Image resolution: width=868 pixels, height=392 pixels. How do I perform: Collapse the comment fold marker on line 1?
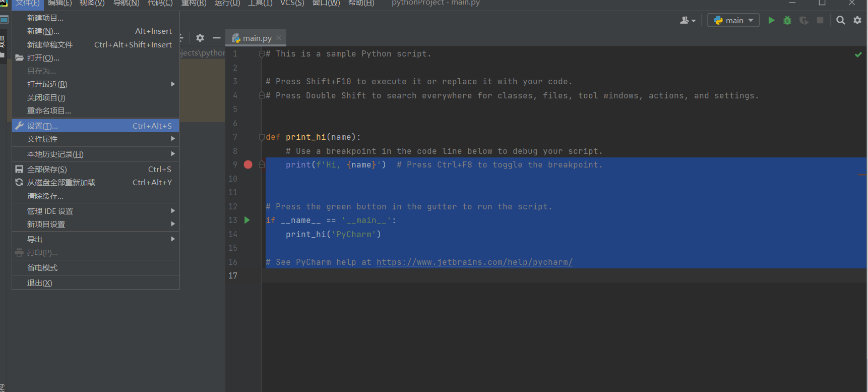pos(262,53)
